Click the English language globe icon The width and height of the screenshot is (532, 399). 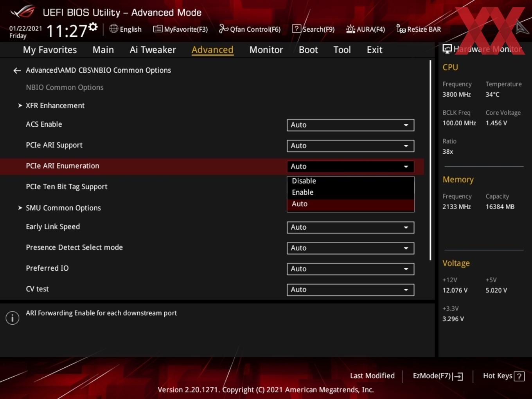pyautogui.click(x=113, y=29)
